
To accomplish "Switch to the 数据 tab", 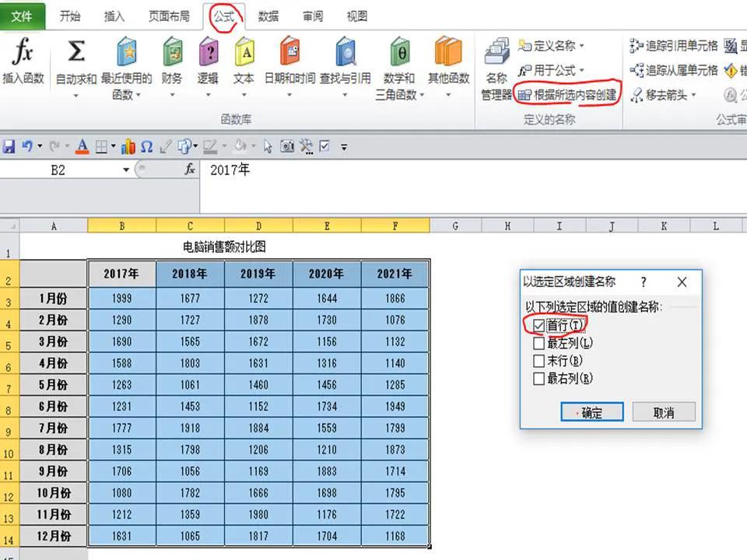I will click(x=268, y=16).
